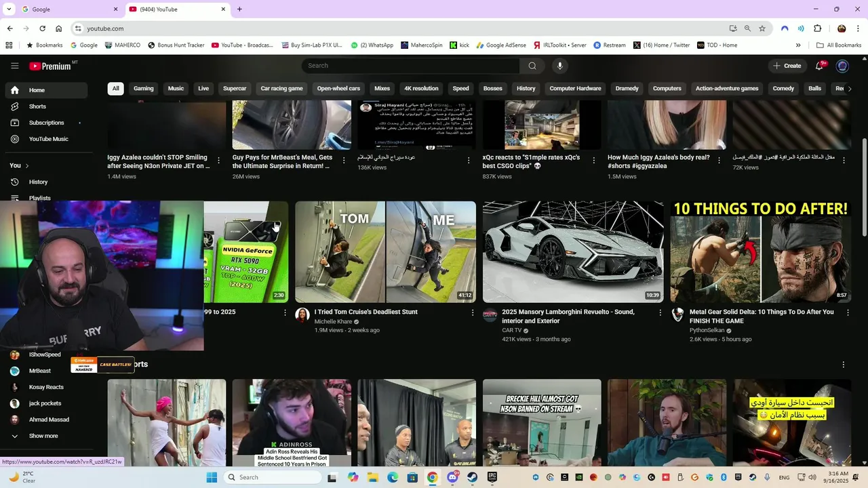
Task: Select the Music category chip
Action: point(176,89)
